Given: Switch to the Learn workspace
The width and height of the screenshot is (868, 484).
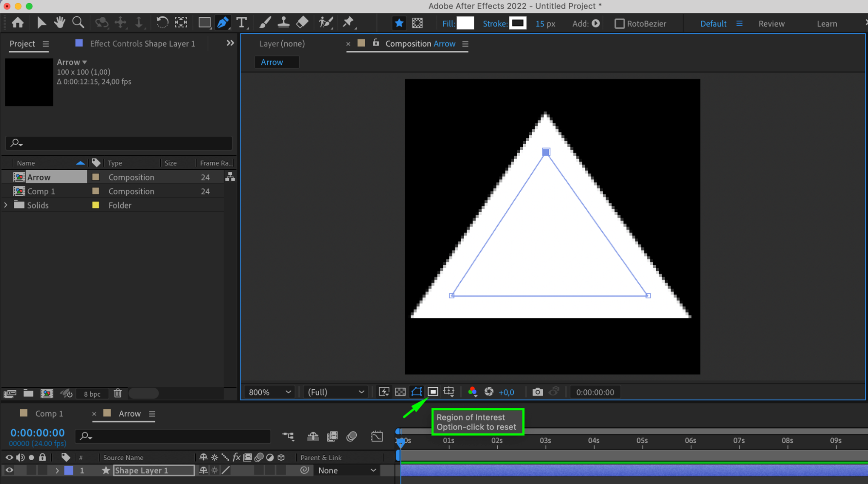Looking at the screenshot, I should [x=827, y=24].
